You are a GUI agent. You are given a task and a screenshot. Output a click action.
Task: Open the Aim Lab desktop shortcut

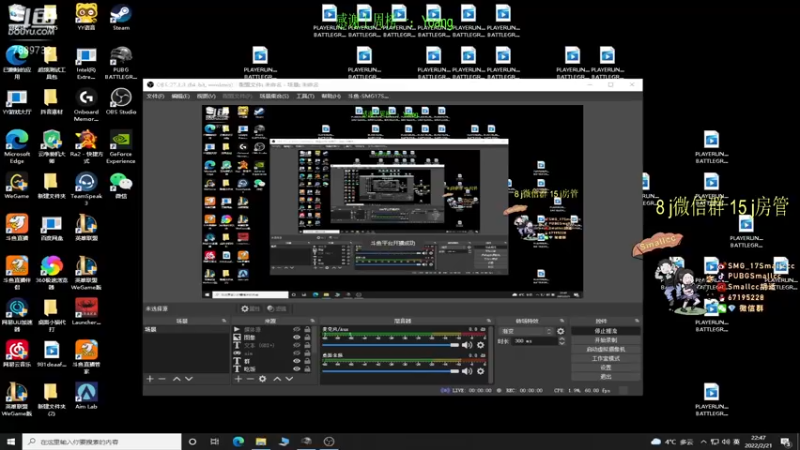[86, 396]
